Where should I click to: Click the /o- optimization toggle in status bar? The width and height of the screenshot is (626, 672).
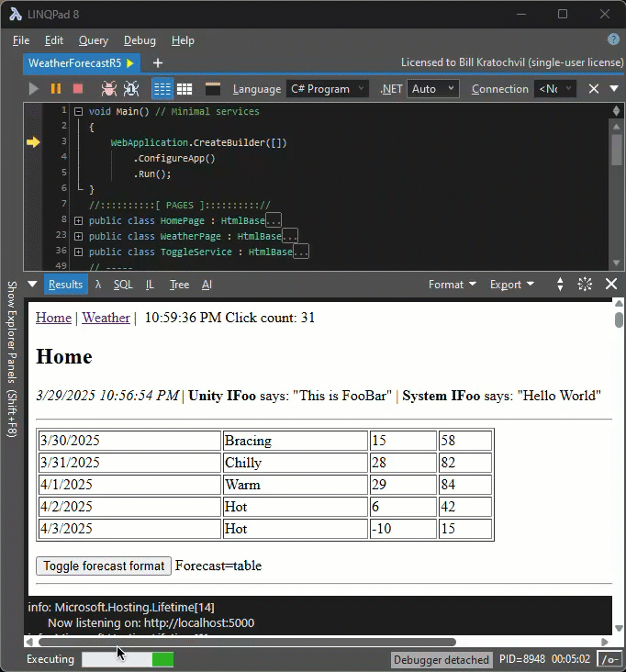(609, 659)
